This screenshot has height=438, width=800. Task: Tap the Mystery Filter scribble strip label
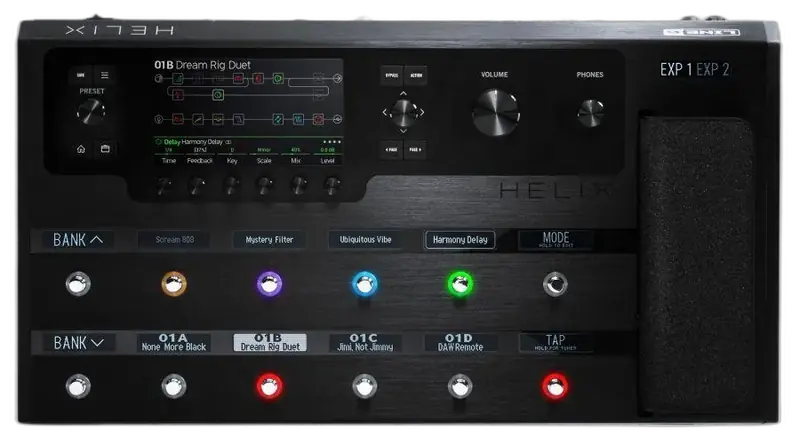pyautogui.click(x=269, y=239)
